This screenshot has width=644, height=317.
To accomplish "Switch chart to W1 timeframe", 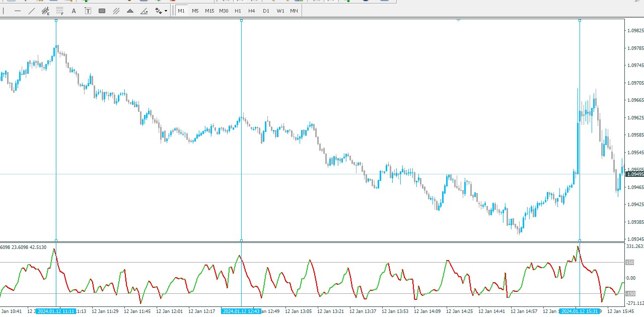I will point(280,11).
